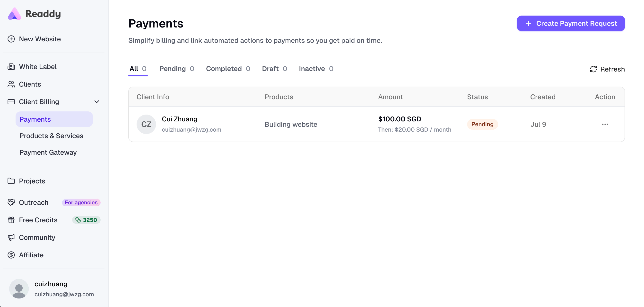Click the Create Payment Request button
The height and width of the screenshot is (307, 644).
571,24
